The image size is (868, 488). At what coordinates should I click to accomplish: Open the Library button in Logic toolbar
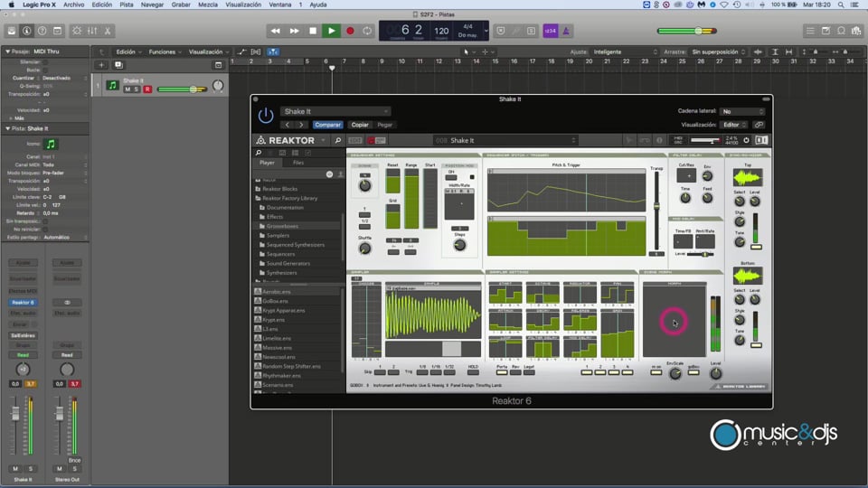click(x=12, y=31)
